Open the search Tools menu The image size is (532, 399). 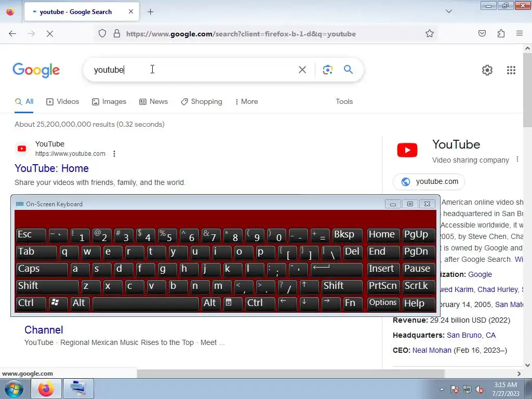pyautogui.click(x=344, y=101)
